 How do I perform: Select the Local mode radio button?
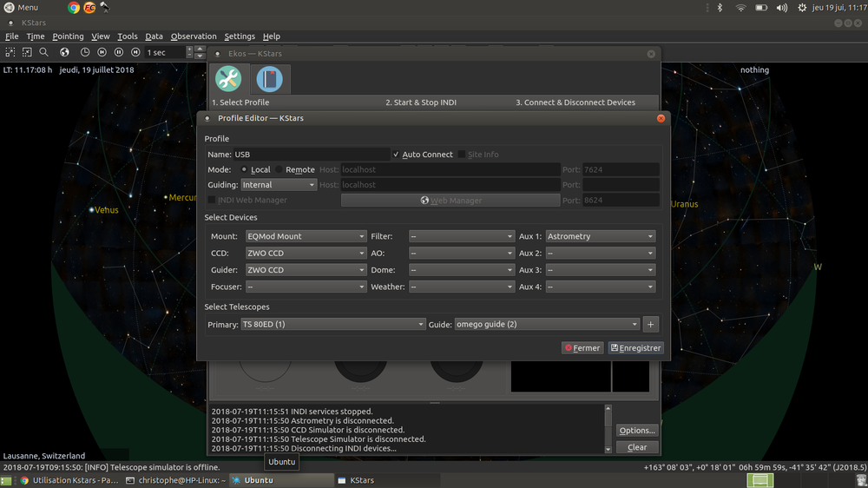(244, 169)
